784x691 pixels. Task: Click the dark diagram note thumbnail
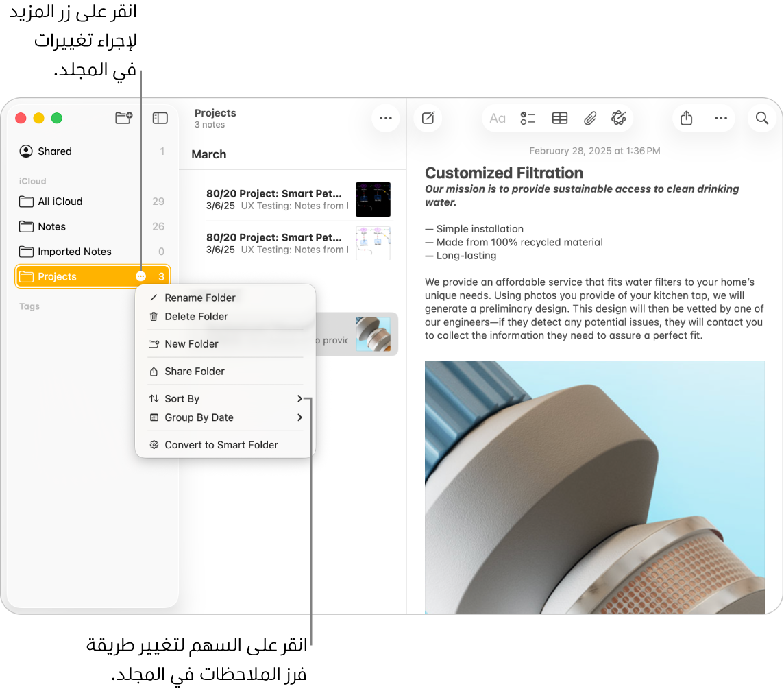click(x=373, y=199)
